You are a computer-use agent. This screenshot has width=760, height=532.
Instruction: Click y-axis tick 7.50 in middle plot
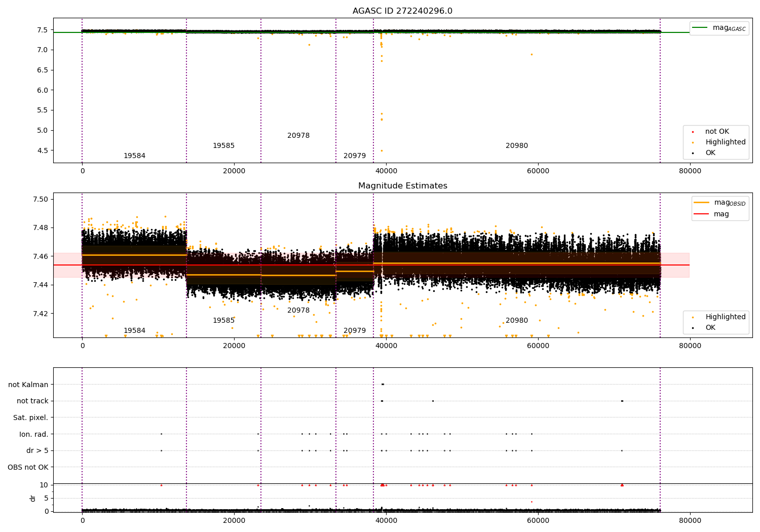click(x=41, y=199)
